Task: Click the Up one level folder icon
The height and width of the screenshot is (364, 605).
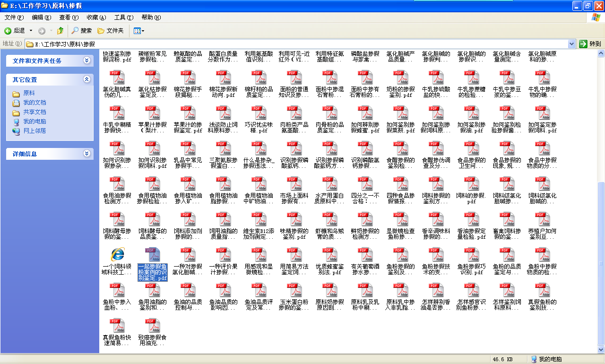Action: pyautogui.click(x=60, y=31)
